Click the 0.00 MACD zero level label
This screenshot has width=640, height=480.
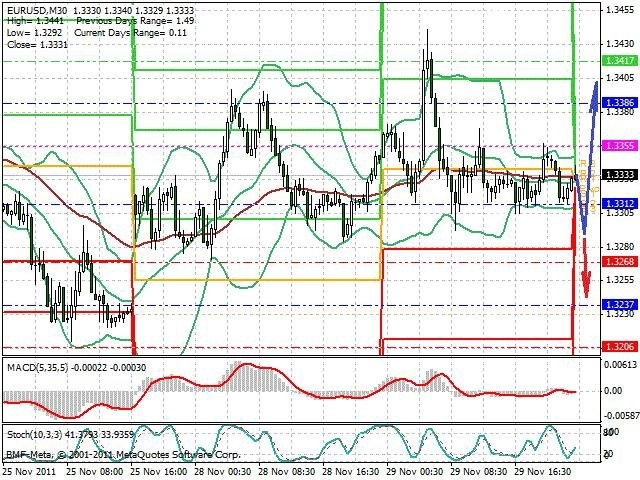pyautogui.click(x=613, y=391)
